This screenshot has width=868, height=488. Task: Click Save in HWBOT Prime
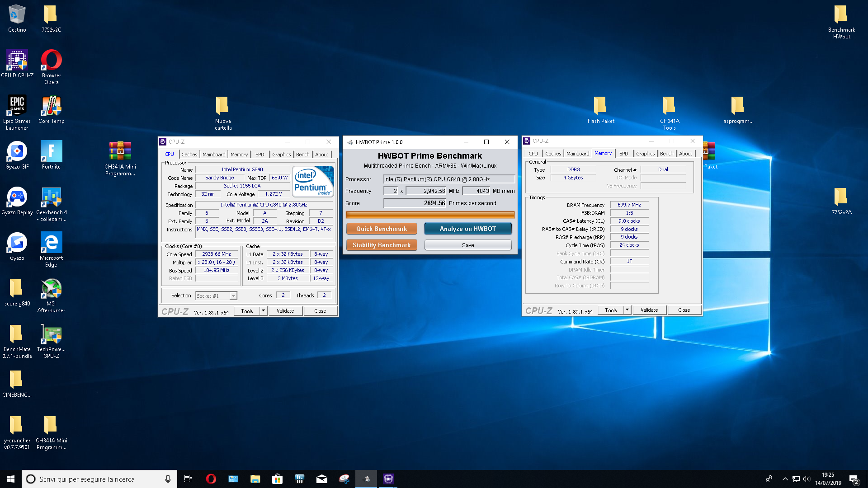coord(468,245)
